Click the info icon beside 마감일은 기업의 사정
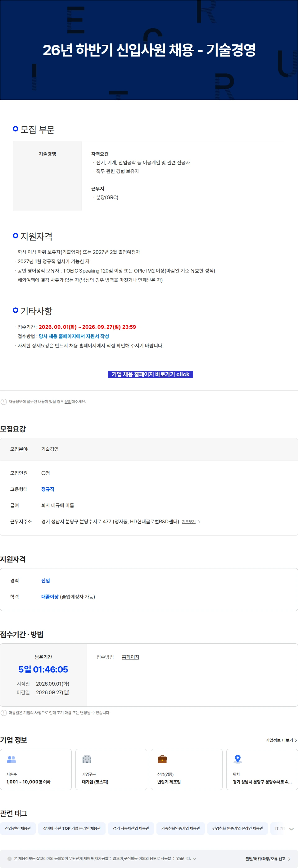This screenshot has height=868, width=298. coord(4,713)
